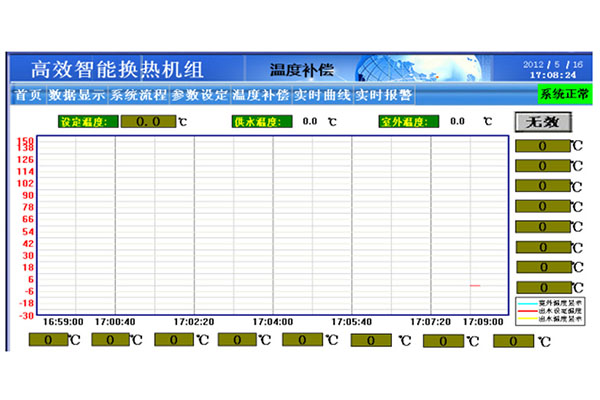Select the topmost field in the right-hand temperature column
Screen dimensions: 600x400
pyautogui.click(x=543, y=146)
